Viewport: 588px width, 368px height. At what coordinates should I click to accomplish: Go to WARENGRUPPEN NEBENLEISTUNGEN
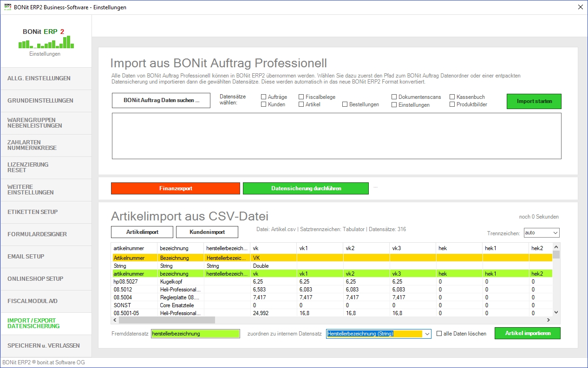(46, 123)
